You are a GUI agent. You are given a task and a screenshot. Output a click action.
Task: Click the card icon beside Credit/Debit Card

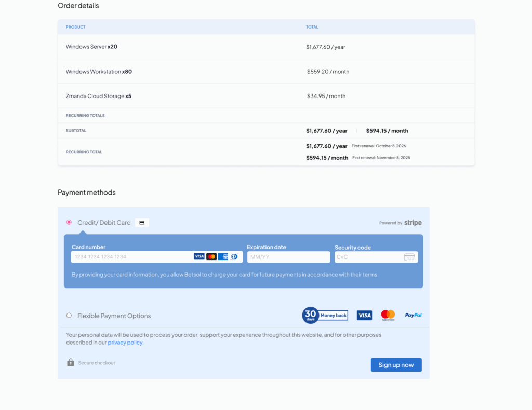coord(142,223)
